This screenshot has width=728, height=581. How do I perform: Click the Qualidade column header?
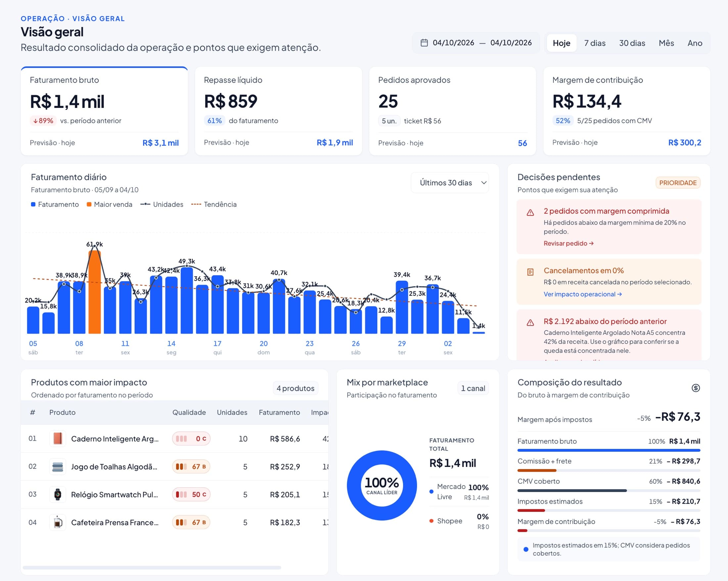[189, 412]
